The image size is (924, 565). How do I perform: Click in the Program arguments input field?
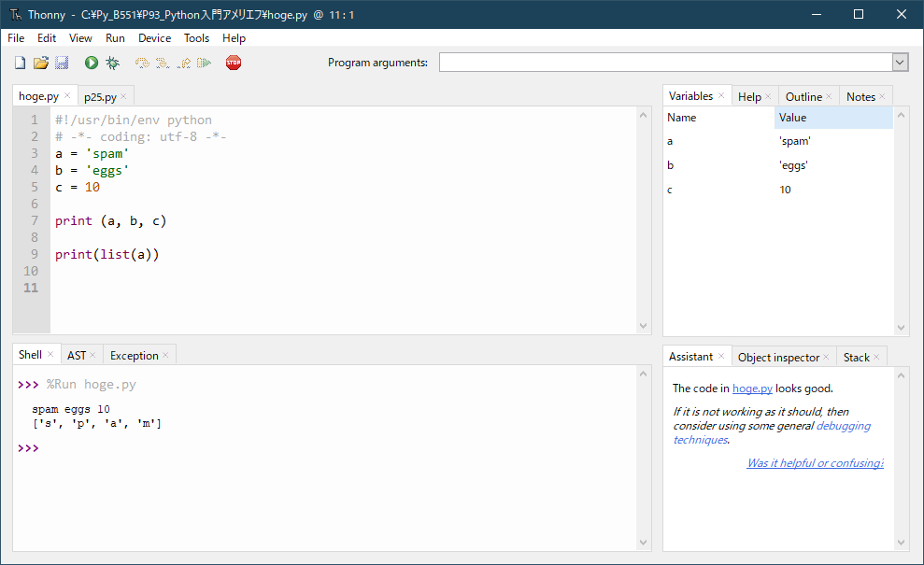pos(666,62)
